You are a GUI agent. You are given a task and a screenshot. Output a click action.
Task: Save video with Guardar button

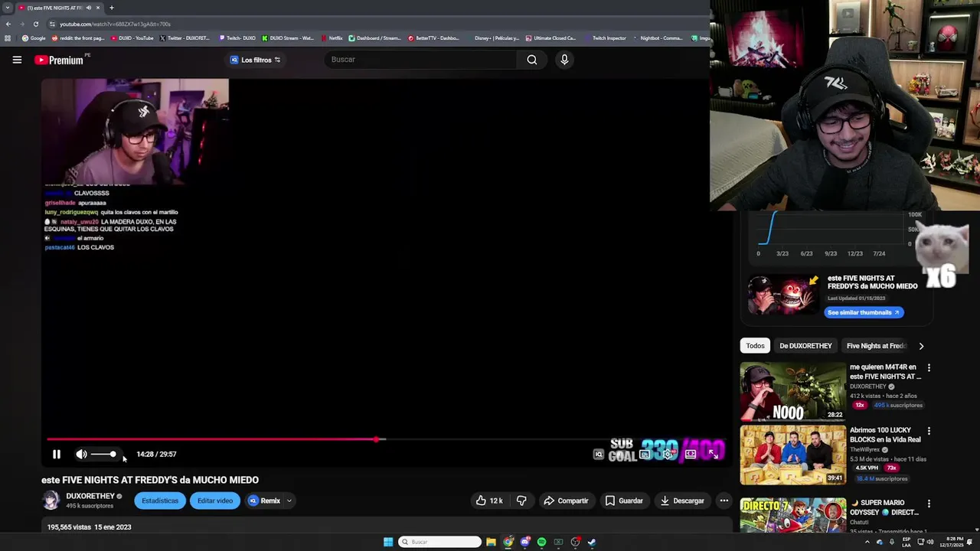click(624, 500)
